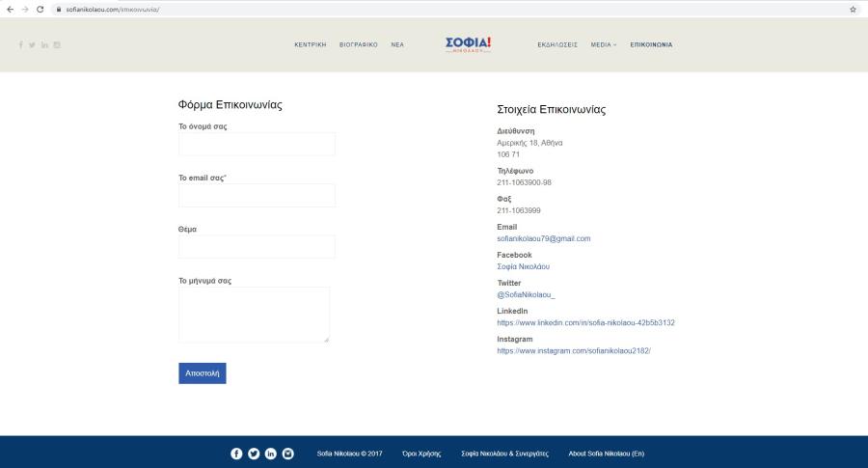
Task: Click the sofianikolaou79@gmail.com email link
Action: [x=544, y=238]
